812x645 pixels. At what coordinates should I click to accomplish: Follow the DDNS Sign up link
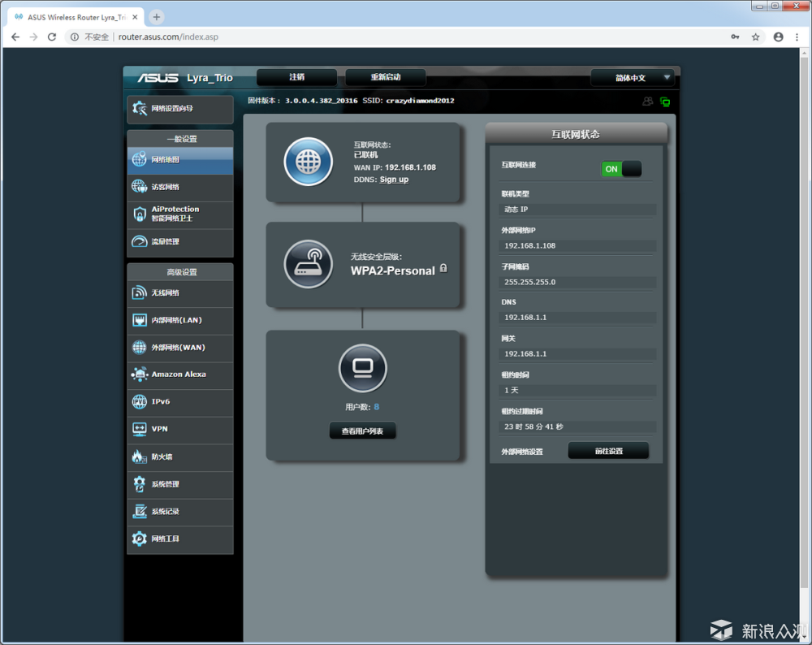coord(394,180)
